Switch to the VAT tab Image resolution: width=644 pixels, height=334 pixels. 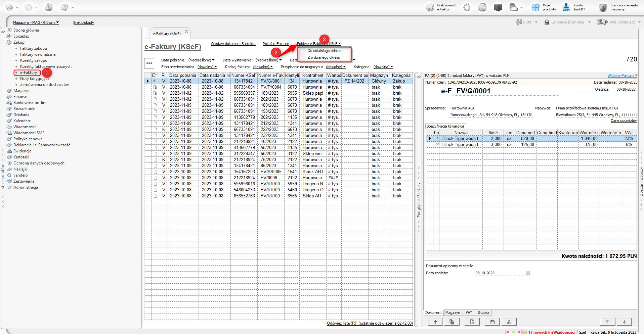[x=469, y=313]
